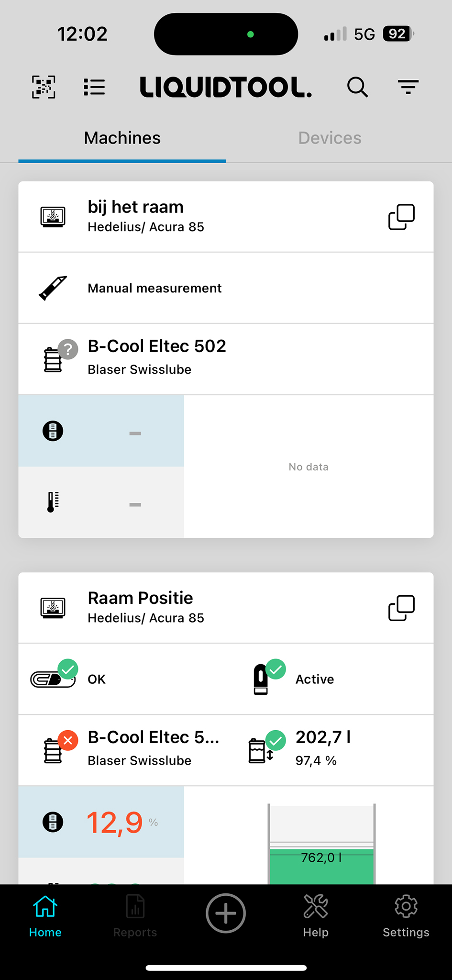Open the Reports tab
Image resolution: width=452 pixels, height=980 pixels.
[x=135, y=915]
